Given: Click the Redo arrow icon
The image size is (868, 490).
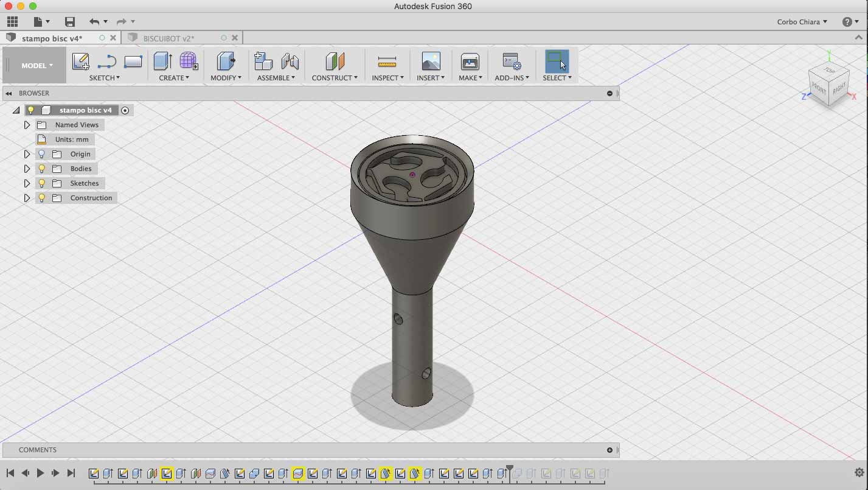Looking at the screenshot, I should click(x=121, y=22).
